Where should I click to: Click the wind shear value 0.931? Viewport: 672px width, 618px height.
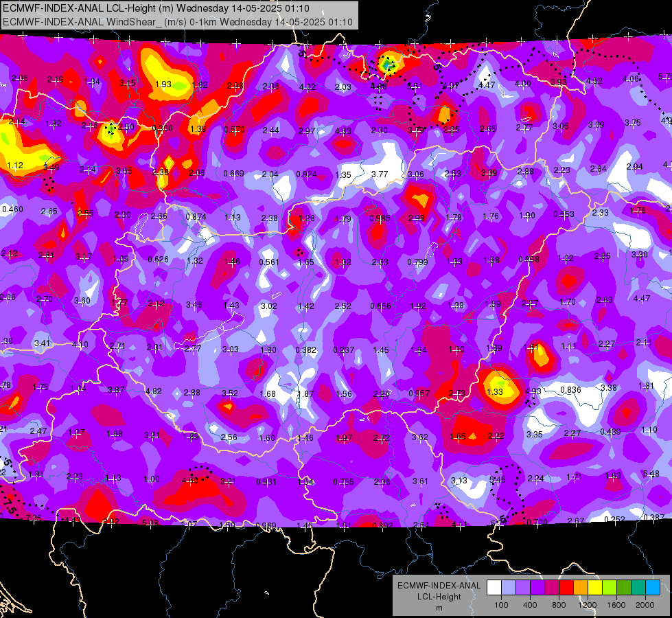point(266,482)
